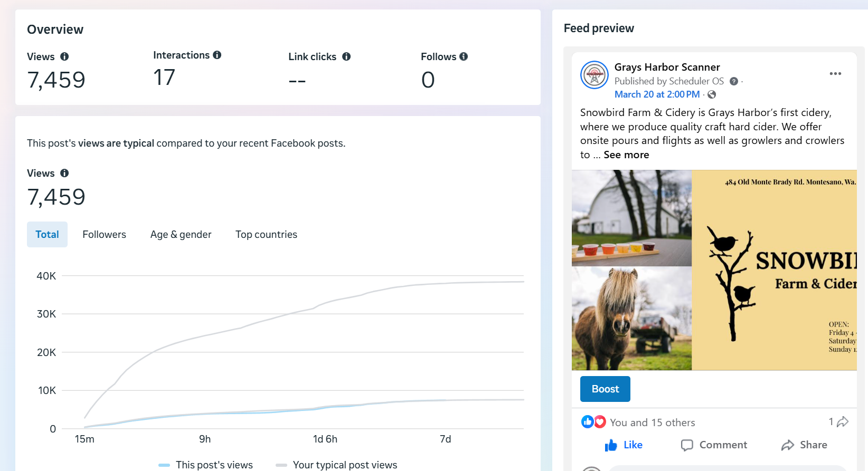Show the Top countries tab
Image resolution: width=868 pixels, height=471 pixels.
[x=266, y=235]
